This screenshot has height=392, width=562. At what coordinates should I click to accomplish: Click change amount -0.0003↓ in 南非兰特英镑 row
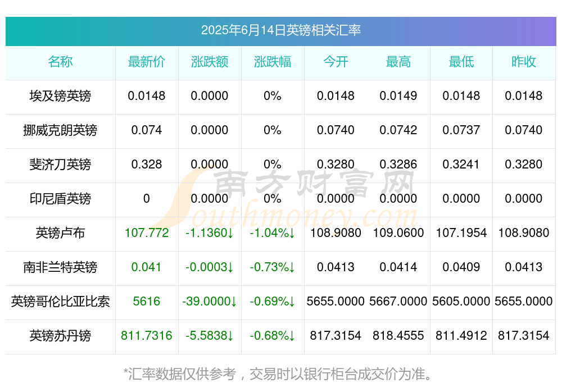tap(210, 267)
